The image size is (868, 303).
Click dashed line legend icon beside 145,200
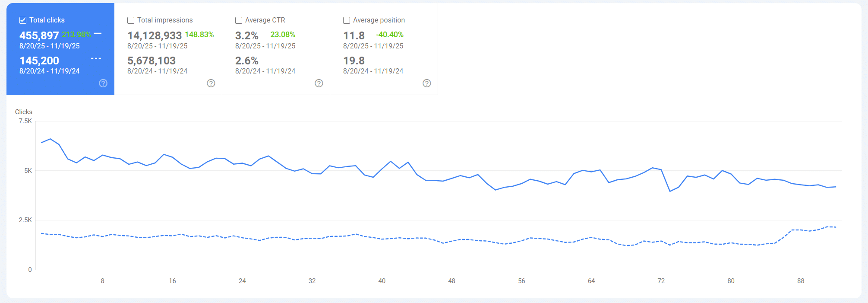pos(96,58)
